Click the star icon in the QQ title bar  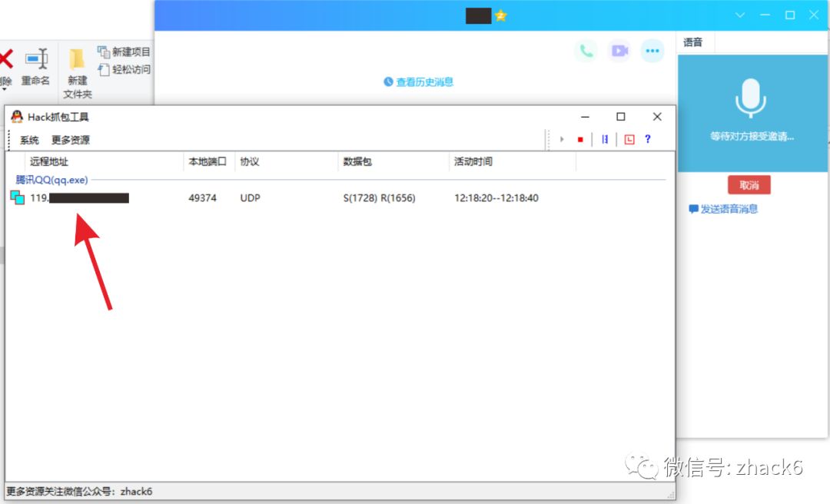point(501,16)
